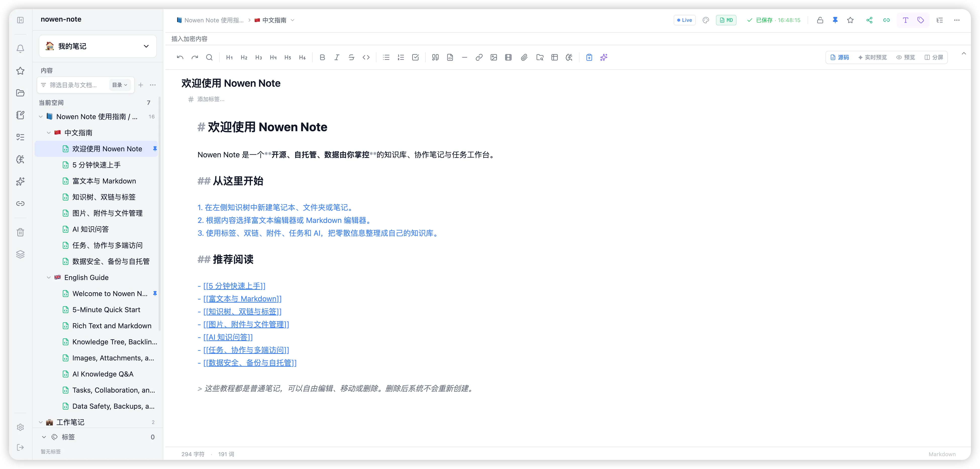The width and height of the screenshot is (980, 469).
Task: Click the 添加标签 tag input field
Action: pyautogui.click(x=211, y=99)
